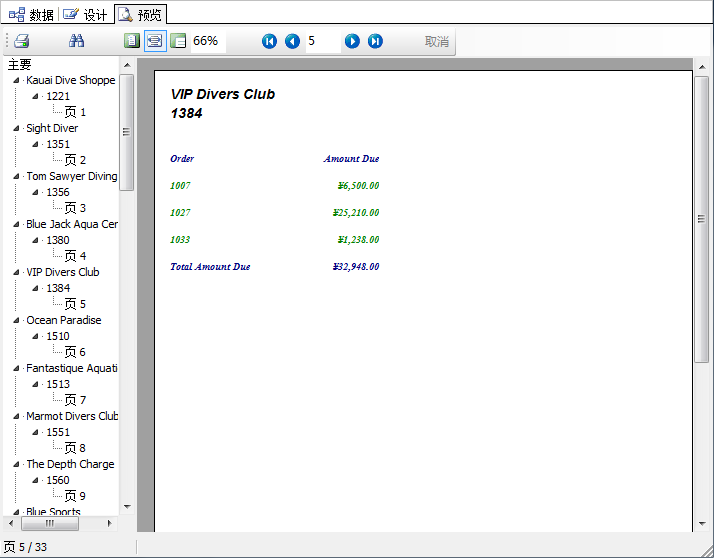Image resolution: width=714 pixels, height=558 pixels.
Task: Select the whole page zoom icon
Action: pyautogui.click(x=132, y=41)
